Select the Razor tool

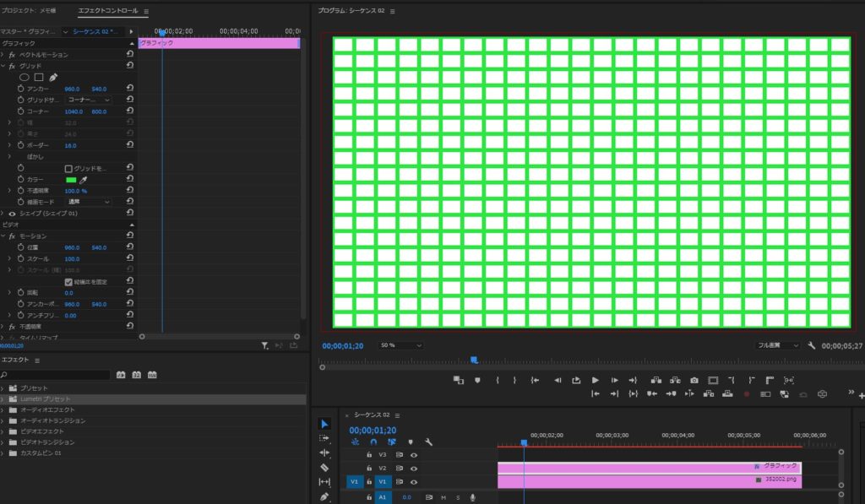324,468
